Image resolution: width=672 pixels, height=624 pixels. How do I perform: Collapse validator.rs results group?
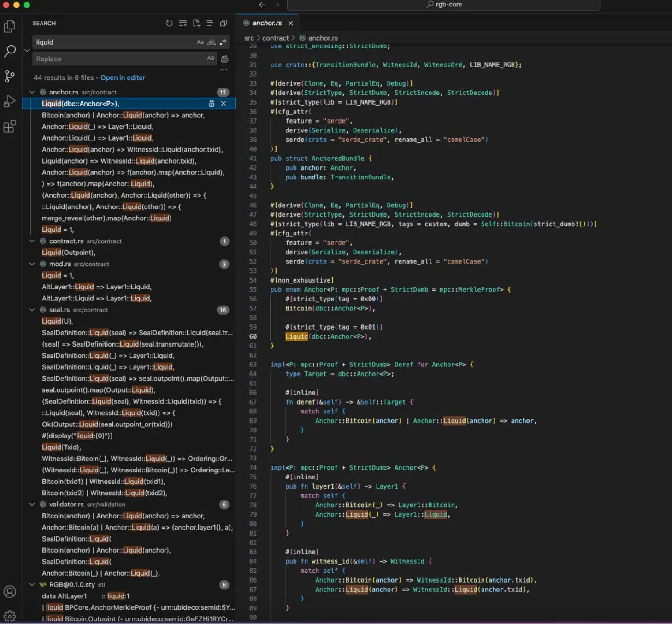point(32,504)
